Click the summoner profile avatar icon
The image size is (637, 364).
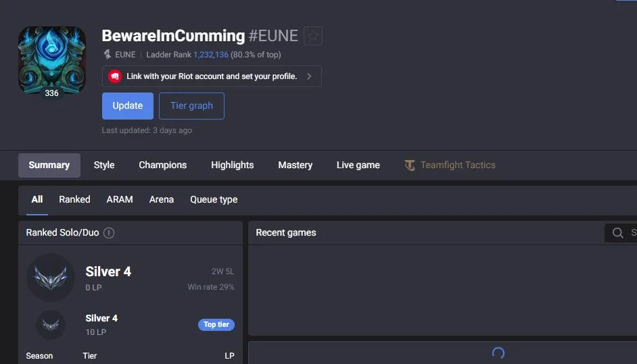tap(51, 60)
